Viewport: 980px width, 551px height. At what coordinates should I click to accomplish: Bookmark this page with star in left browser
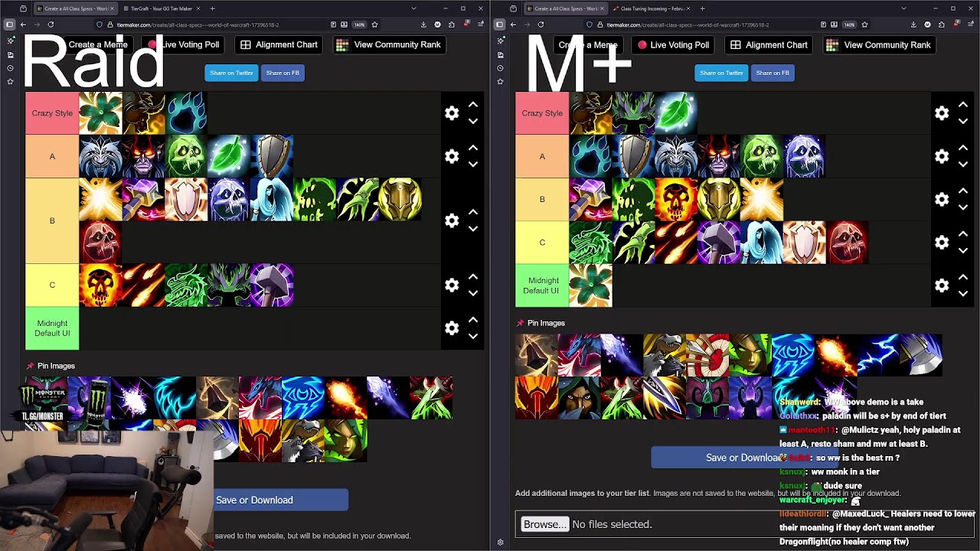click(x=374, y=24)
